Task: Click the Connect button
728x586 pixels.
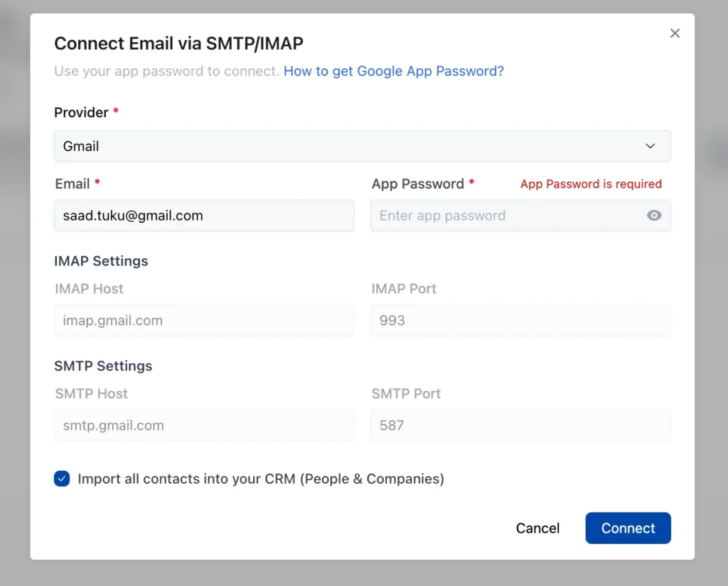Action: pos(628,528)
